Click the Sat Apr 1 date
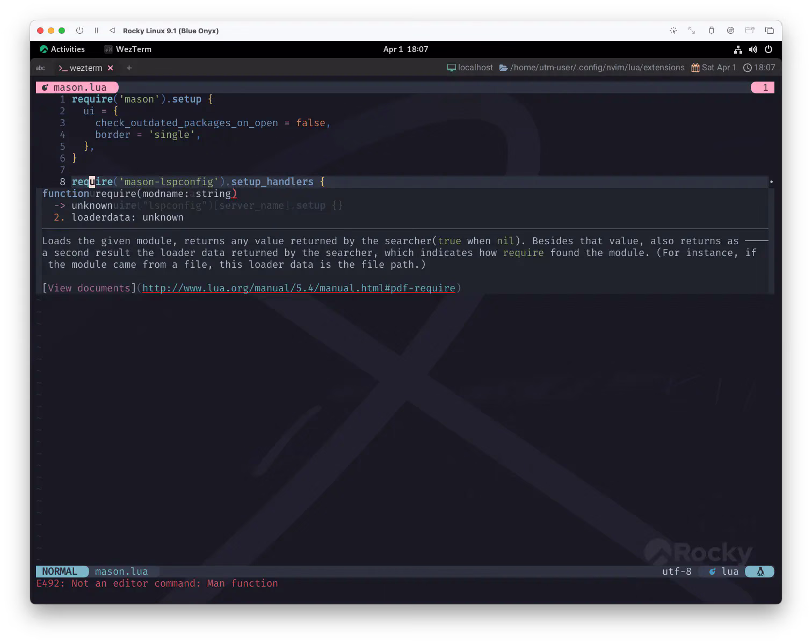 tap(714, 68)
